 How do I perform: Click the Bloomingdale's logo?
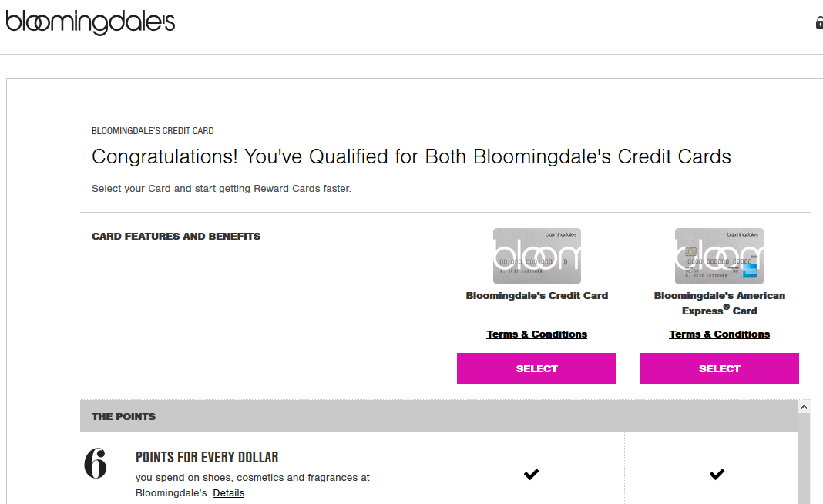coord(90,22)
